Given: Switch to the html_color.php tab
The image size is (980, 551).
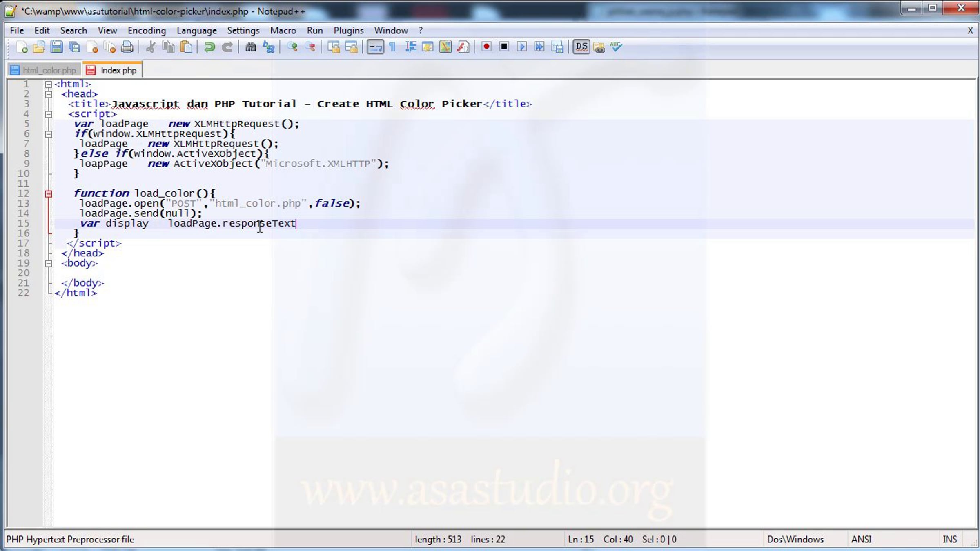Looking at the screenshot, I should point(44,70).
